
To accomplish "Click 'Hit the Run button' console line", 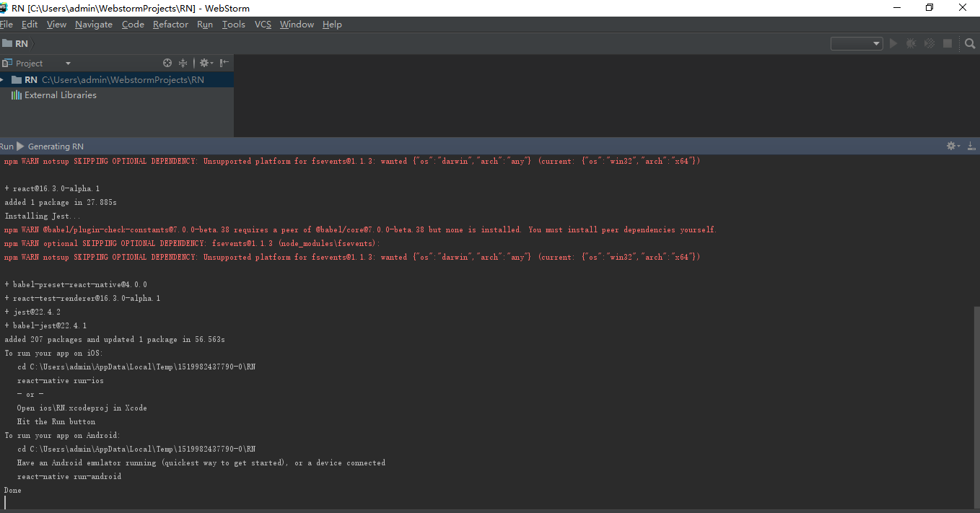I will 56,421.
